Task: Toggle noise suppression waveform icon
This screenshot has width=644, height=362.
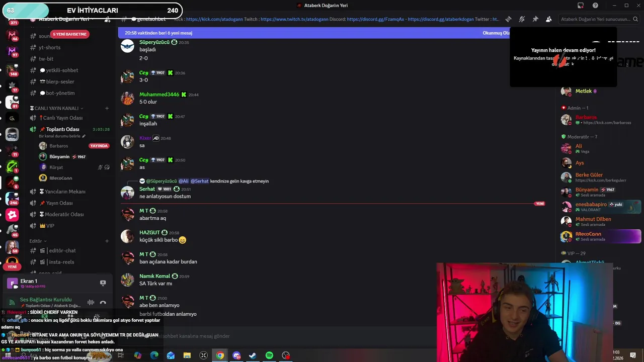Action: (91, 302)
